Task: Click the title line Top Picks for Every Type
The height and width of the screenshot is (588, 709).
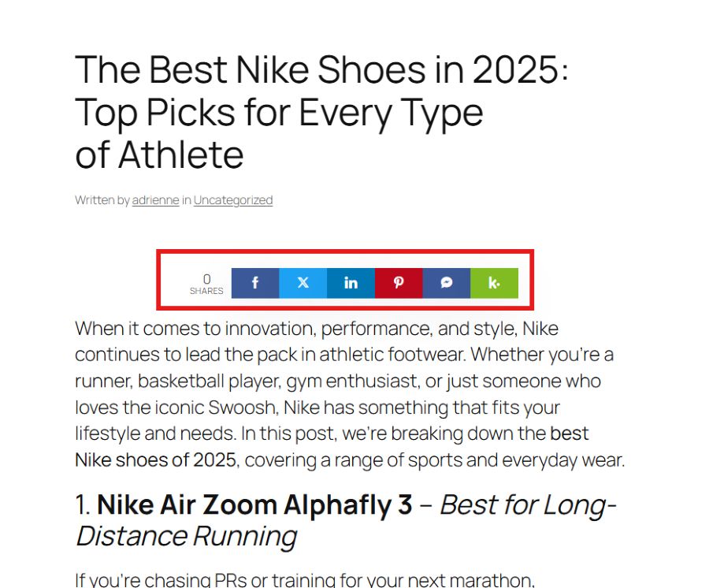Action: tap(279, 113)
